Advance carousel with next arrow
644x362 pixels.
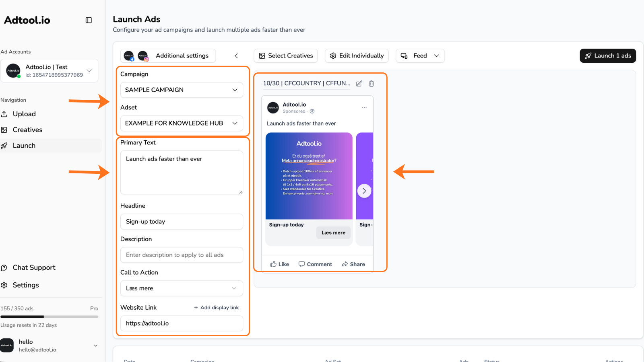(x=364, y=191)
